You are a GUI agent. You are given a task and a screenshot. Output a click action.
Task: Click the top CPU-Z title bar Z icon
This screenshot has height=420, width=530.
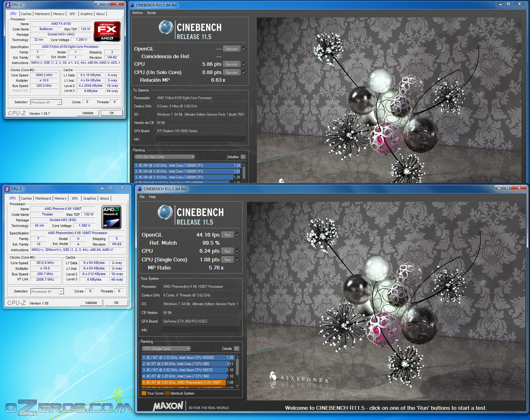pyautogui.click(x=8, y=5)
